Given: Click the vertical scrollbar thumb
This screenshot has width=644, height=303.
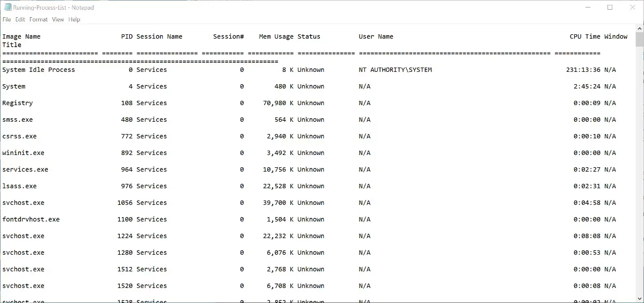Looking at the screenshot, I should [x=639, y=40].
